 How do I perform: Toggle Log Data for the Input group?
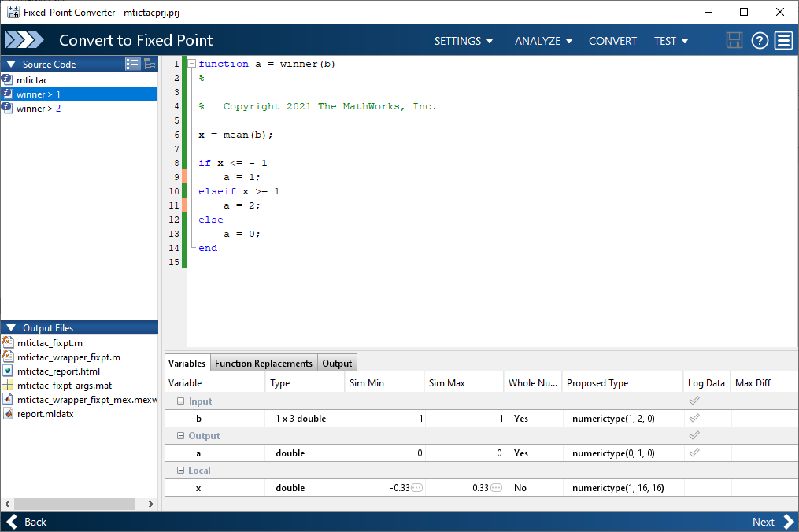coord(694,401)
